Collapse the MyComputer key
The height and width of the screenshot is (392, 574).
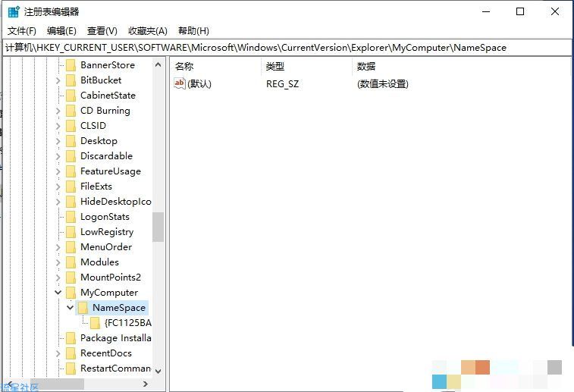click(58, 292)
